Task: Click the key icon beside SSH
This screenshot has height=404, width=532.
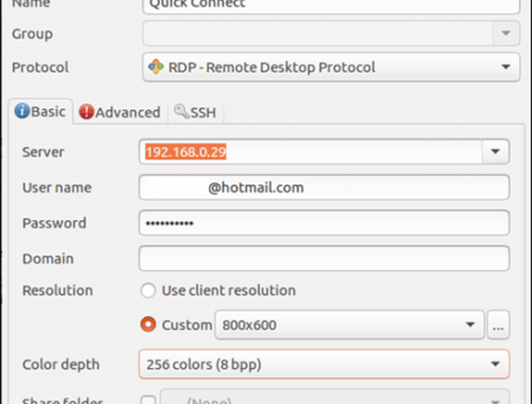Action: 182,111
